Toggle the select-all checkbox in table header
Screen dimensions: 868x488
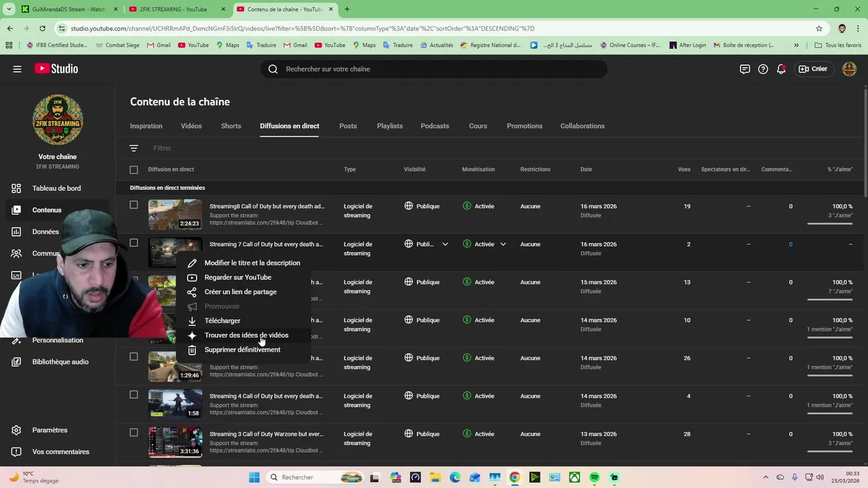point(134,169)
